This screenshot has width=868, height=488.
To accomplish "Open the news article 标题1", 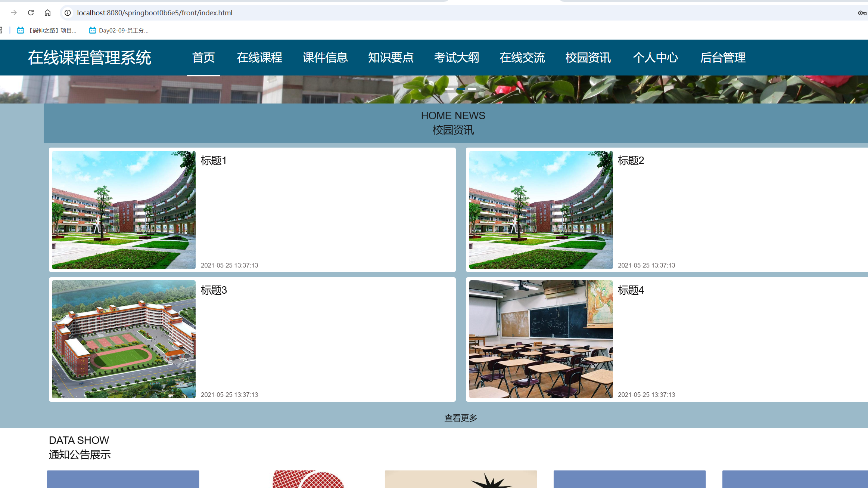I will pyautogui.click(x=214, y=161).
